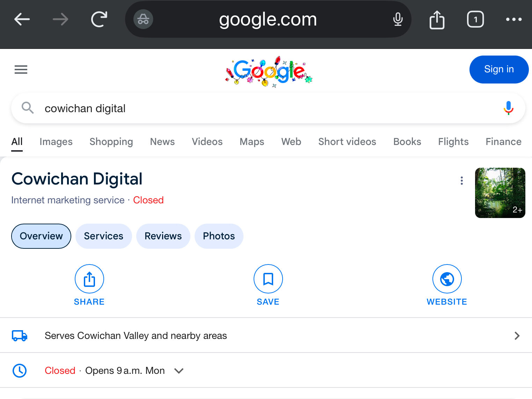Image resolution: width=532 pixels, height=399 pixels.
Task: Open the forest photo thumbnail with 2+
Action: click(x=500, y=193)
